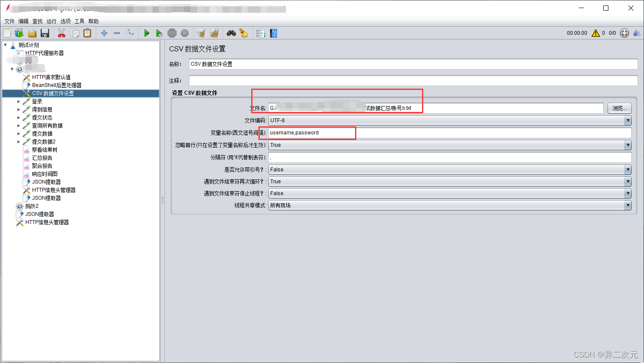Click the 注释 comment input field
Image resolution: width=644 pixels, height=363 pixels.
[413, 81]
